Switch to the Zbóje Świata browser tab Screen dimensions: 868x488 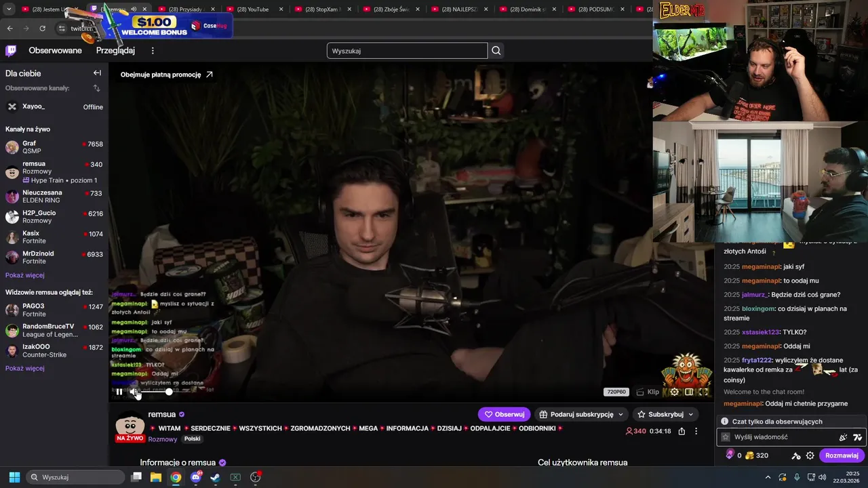click(392, 9)
